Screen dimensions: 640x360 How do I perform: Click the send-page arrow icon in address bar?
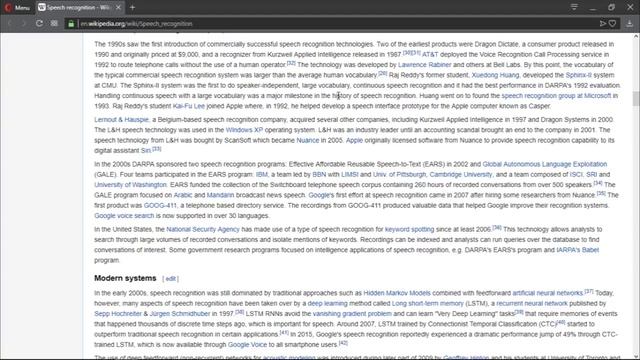(x=602, y=24)
